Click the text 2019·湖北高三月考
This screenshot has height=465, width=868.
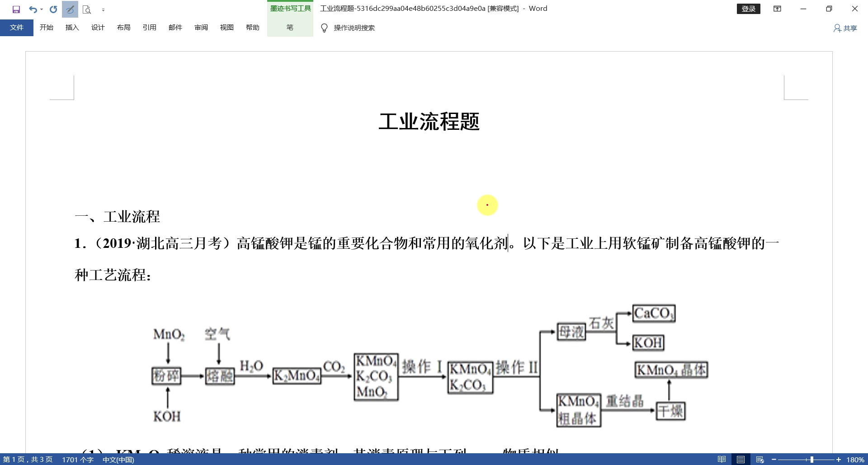pyautogui.click(x=163, y=243)
